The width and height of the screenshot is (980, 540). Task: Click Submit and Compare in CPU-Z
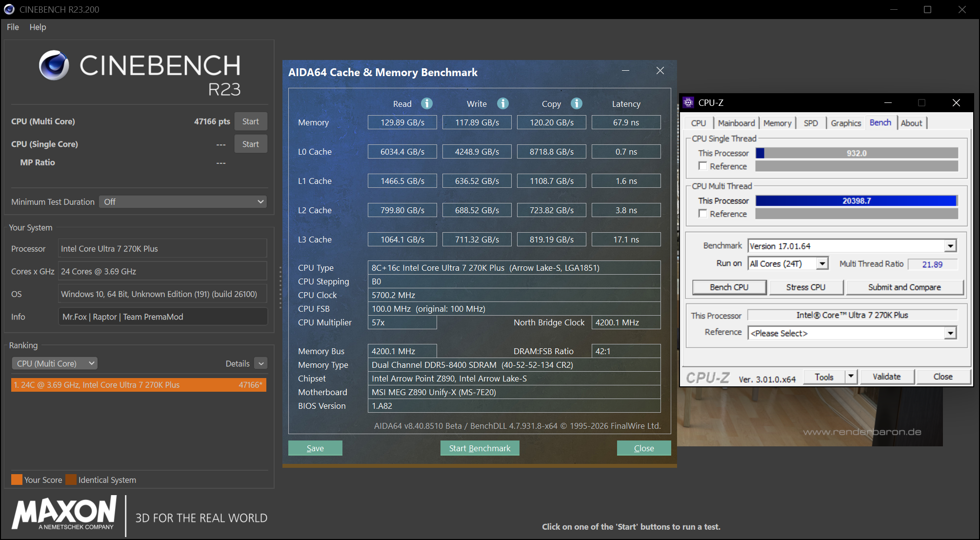[904, 287]
